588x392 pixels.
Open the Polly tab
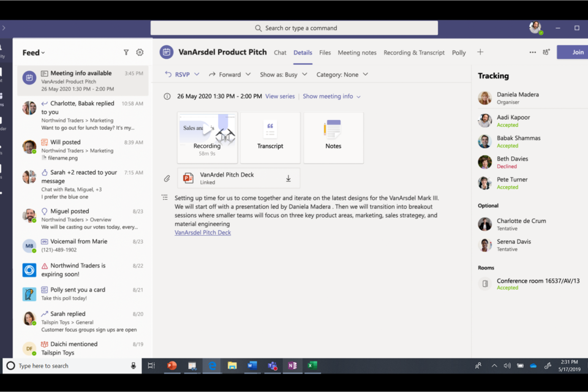click(x=459, y=53)
